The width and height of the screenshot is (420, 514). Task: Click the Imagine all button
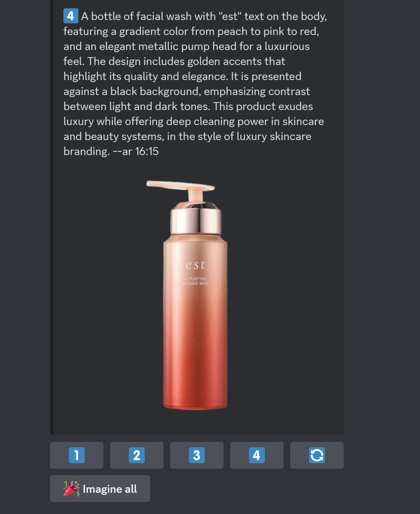(100, 489)
